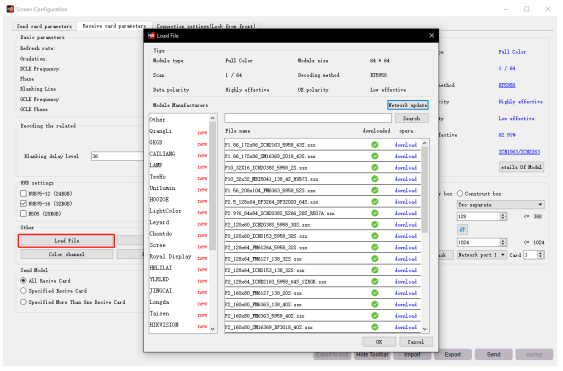The width and height of the screenshot is (563, 371).
Task: Click file list scroll-down arrow
Action: pos(425,329)
